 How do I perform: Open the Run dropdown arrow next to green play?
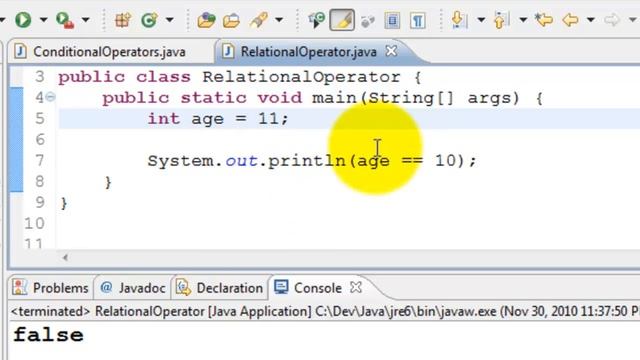tap(43, 20)
